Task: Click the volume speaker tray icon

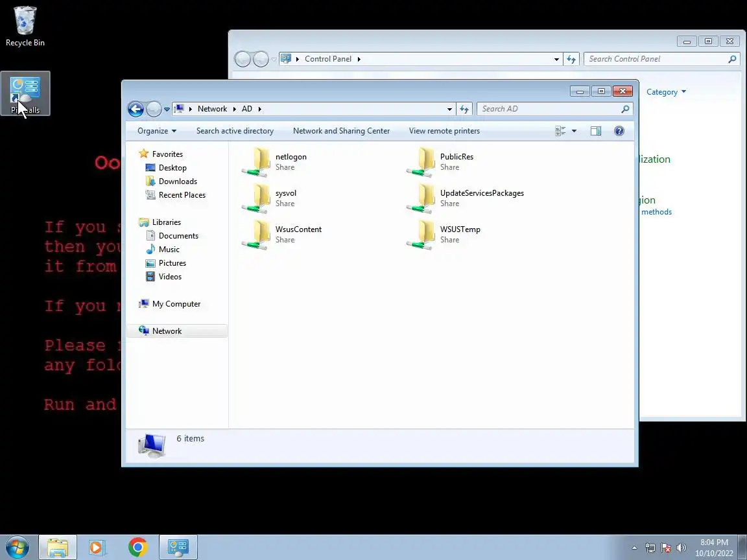Action: [682, 548]
